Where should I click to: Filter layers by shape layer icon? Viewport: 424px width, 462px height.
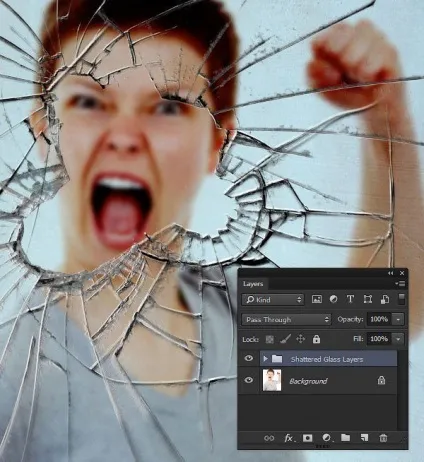pyautogui.click(x=368, y=299)
